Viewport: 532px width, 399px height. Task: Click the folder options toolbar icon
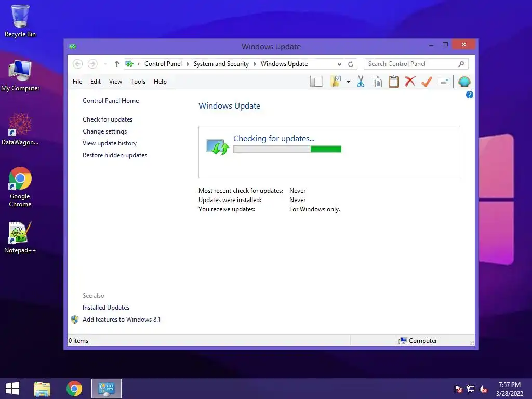coord(336,82)
